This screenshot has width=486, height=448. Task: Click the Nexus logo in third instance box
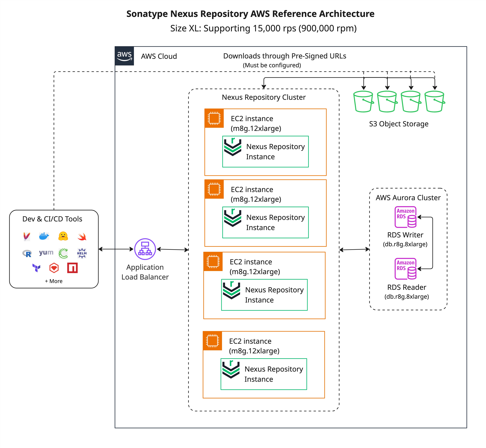tap(231, 290)
